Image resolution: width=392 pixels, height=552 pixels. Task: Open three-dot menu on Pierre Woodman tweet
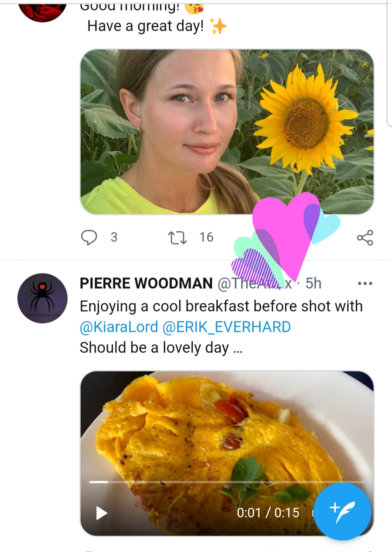click(x=365, y=283)
